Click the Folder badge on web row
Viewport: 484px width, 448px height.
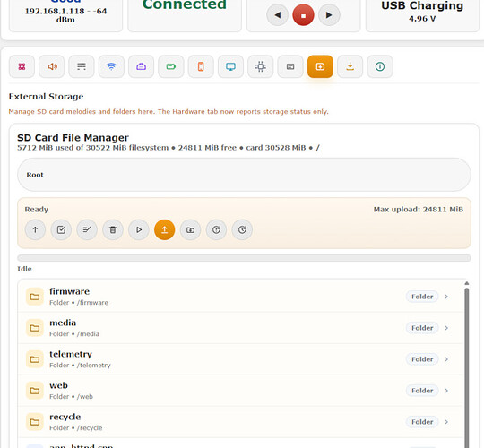pos(422,391)
